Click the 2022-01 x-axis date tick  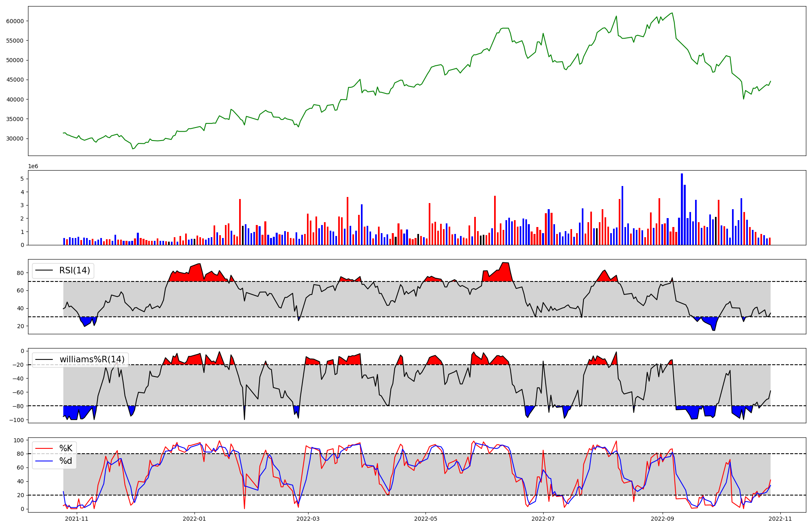click(194, 519)
